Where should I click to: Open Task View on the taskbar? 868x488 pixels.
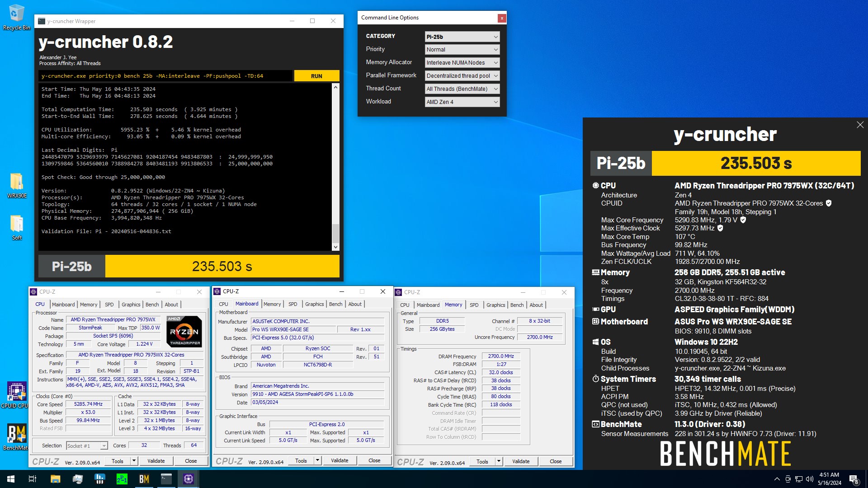coord(33,479)
